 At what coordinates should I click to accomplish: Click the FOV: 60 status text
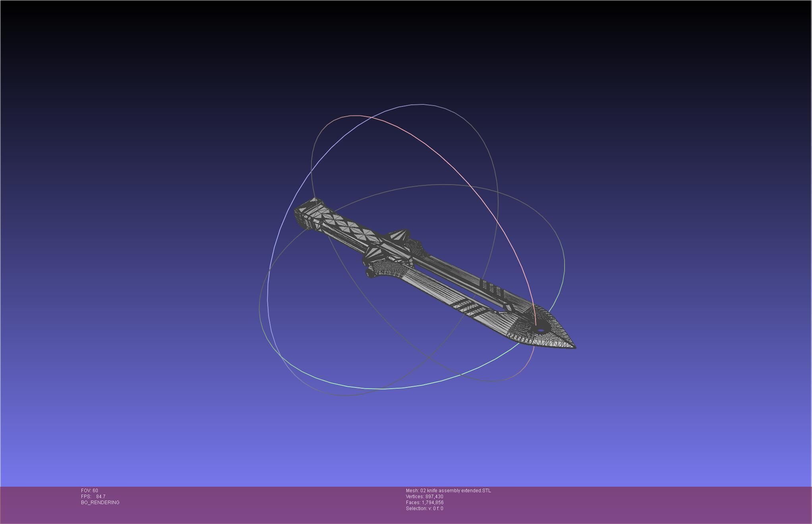click(89, 491)
